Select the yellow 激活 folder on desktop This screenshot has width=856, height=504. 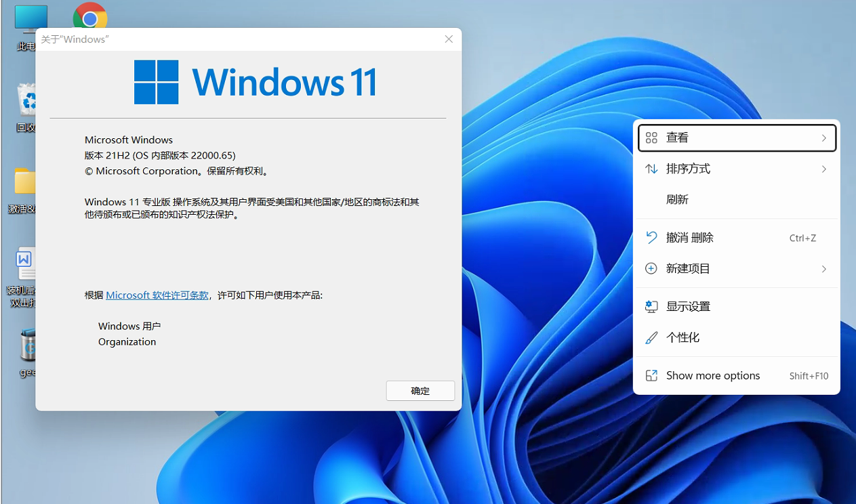[x=24, y=183]
